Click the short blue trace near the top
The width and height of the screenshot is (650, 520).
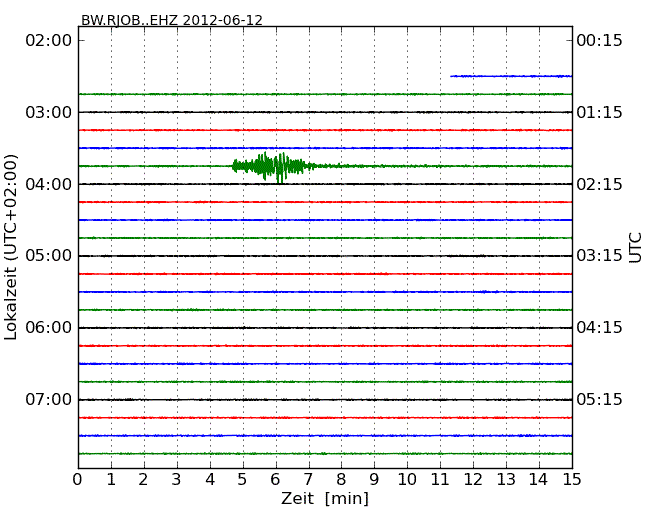coord(511,76)
